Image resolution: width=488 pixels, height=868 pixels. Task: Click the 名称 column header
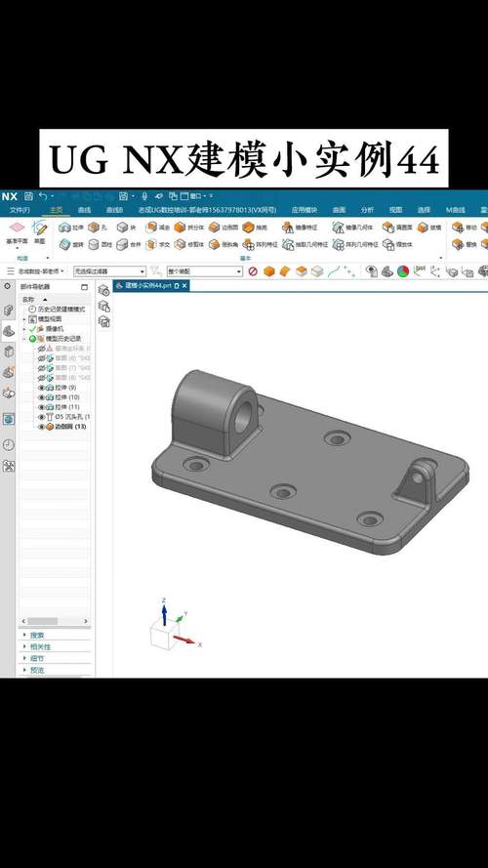tap(28, 299)
